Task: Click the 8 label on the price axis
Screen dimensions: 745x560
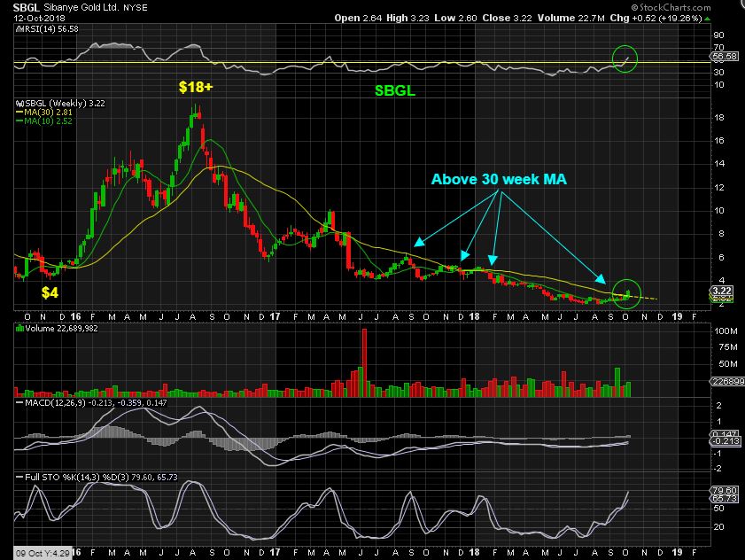Action: (721, 234)
